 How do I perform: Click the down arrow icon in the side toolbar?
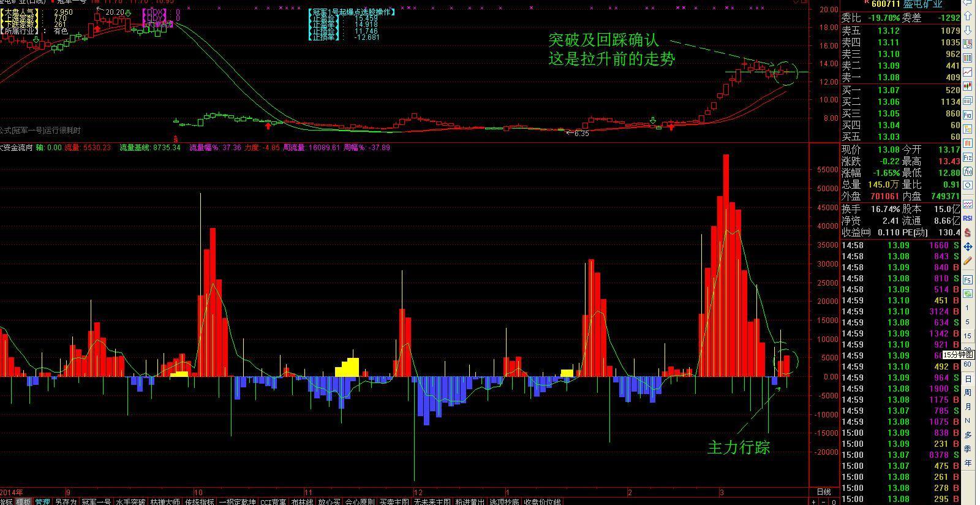[968, 30]
